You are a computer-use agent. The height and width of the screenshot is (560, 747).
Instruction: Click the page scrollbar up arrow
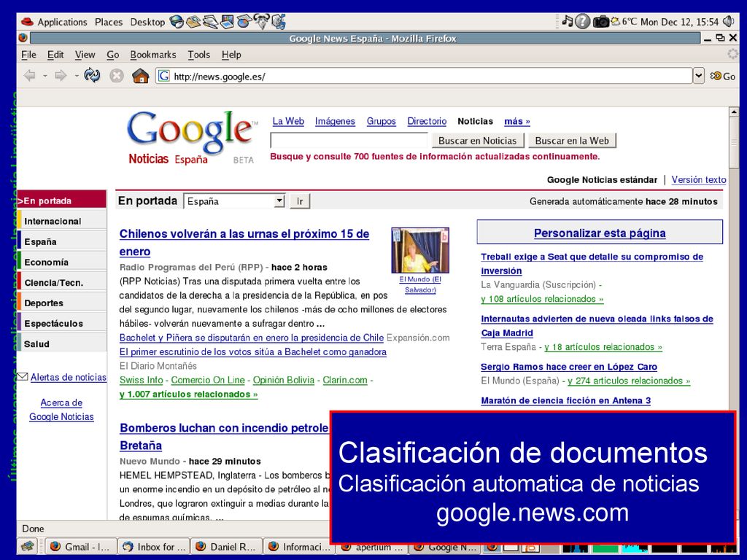coord(734,112)
